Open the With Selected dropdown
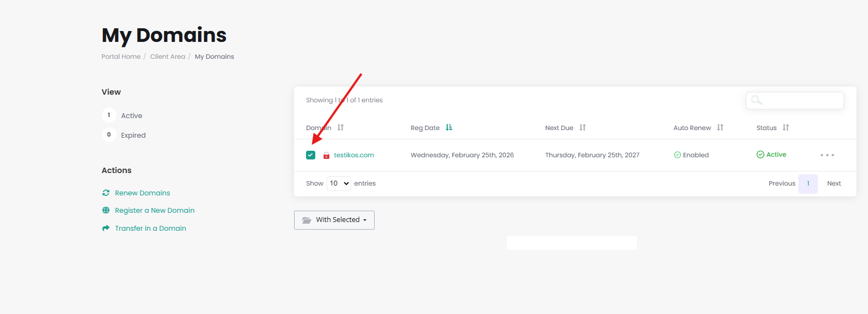Screen dimensions: 868x314 pos(334,220)
